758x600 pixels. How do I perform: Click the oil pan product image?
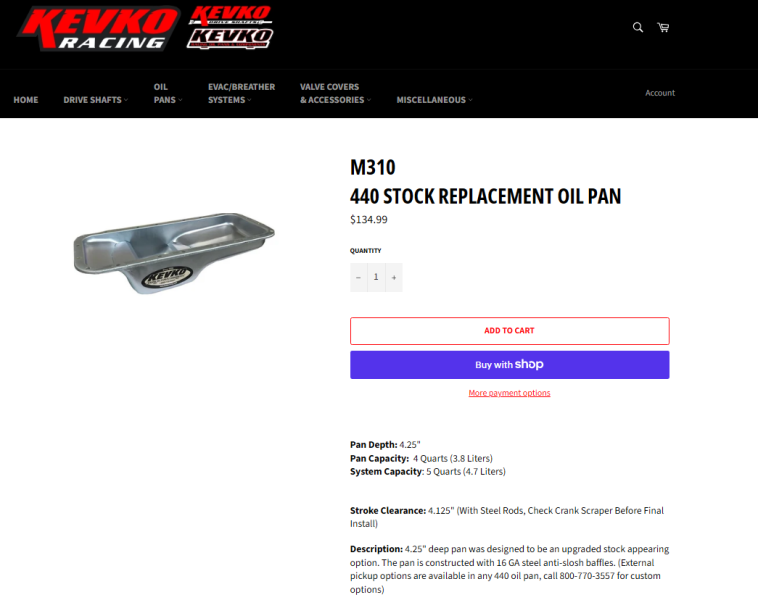click(174, 253)
